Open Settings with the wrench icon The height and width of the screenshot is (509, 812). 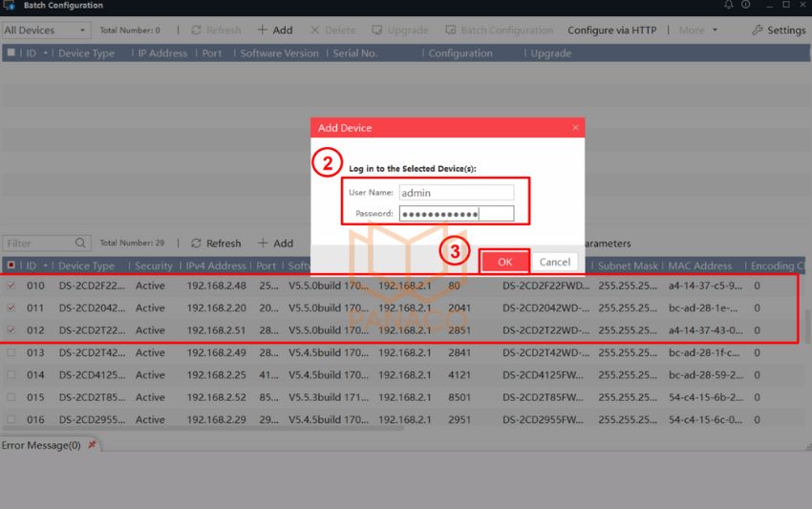[x=779, y=30]
